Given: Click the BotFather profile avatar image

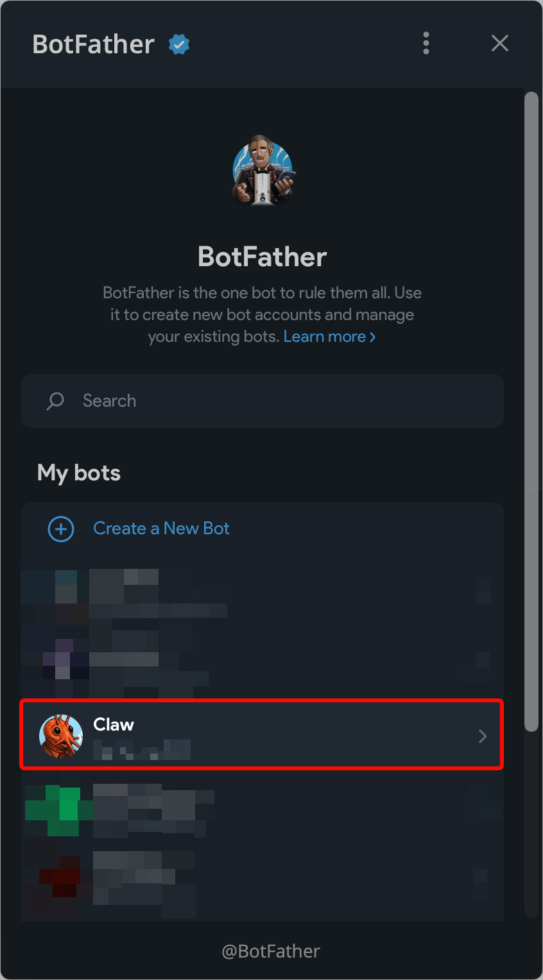Looking at the screenshot, I should (263, 171).
